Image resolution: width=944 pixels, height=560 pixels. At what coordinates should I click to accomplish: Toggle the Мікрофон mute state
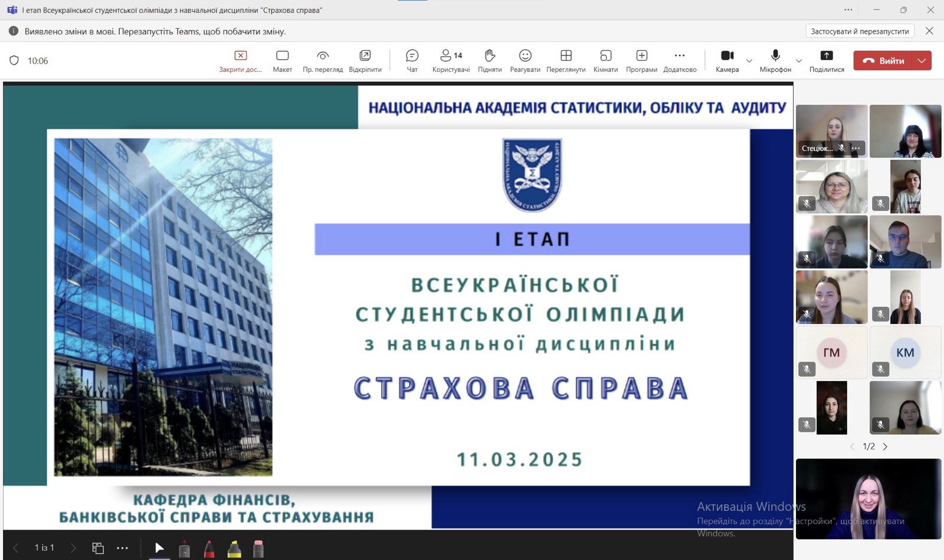(775, 61)
